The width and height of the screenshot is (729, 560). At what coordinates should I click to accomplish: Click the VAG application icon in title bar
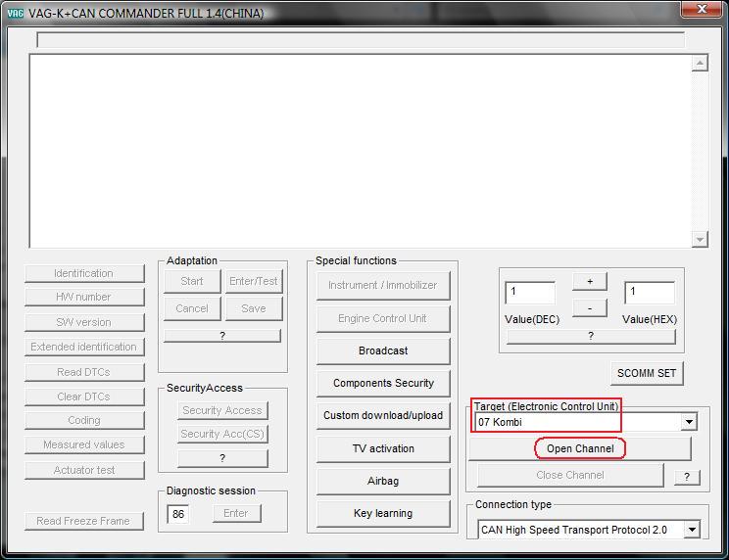(x=16, y=13)
